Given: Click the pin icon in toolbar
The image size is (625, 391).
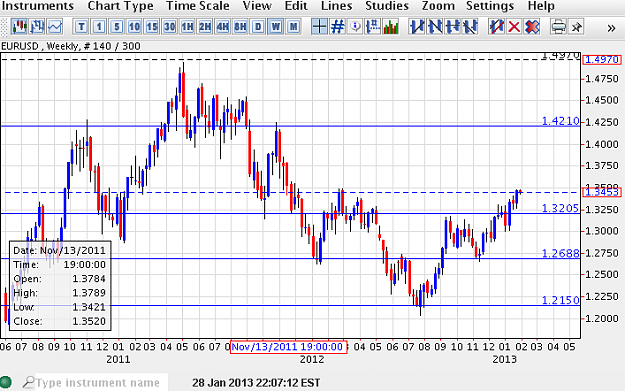Looking at the screenshot, I should click(x=576, y=27).
